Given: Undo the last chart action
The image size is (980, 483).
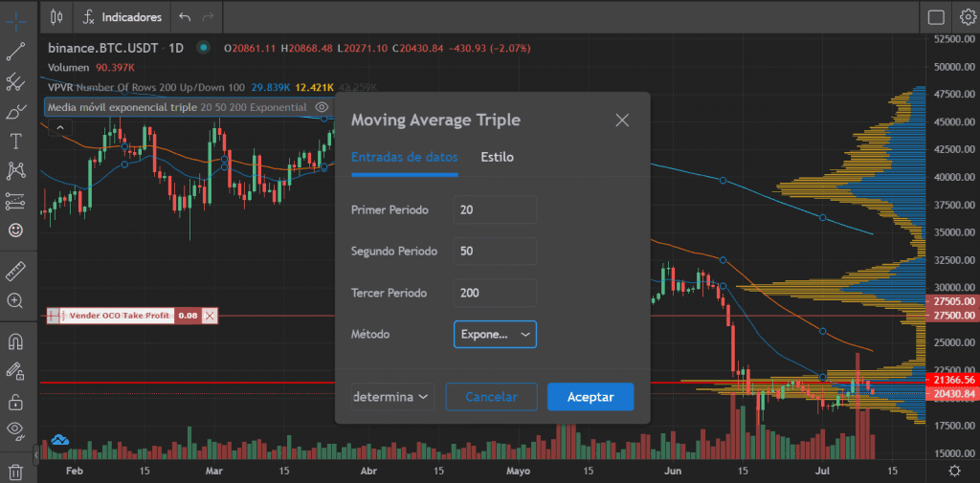Looking at the screenshot, I should (x=185, y=17).
